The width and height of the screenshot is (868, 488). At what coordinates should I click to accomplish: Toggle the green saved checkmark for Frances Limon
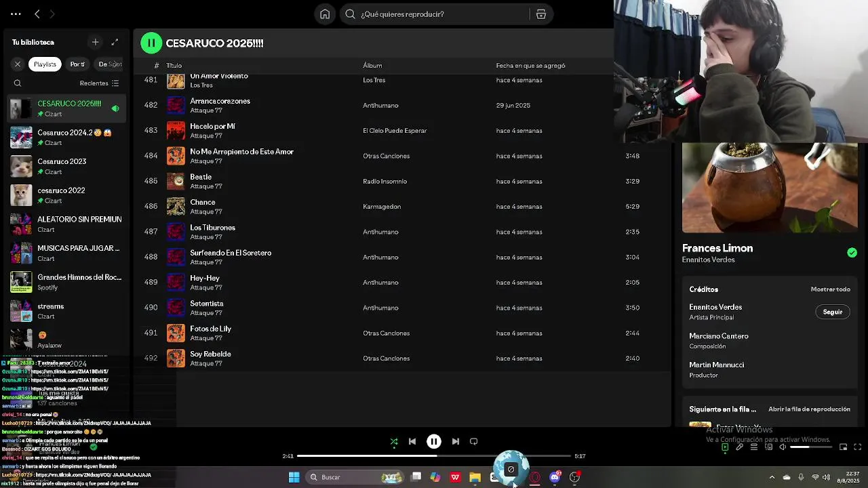852,253
